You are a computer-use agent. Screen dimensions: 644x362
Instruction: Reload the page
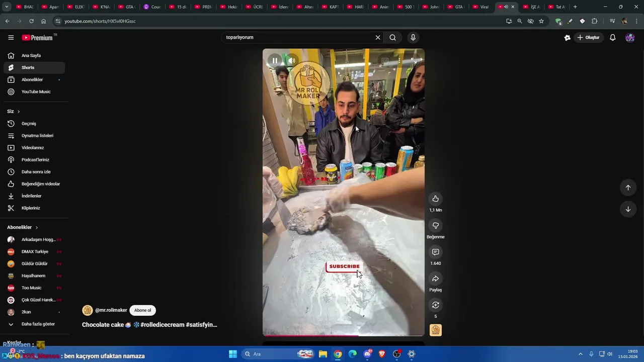click(x=31, y=21)
